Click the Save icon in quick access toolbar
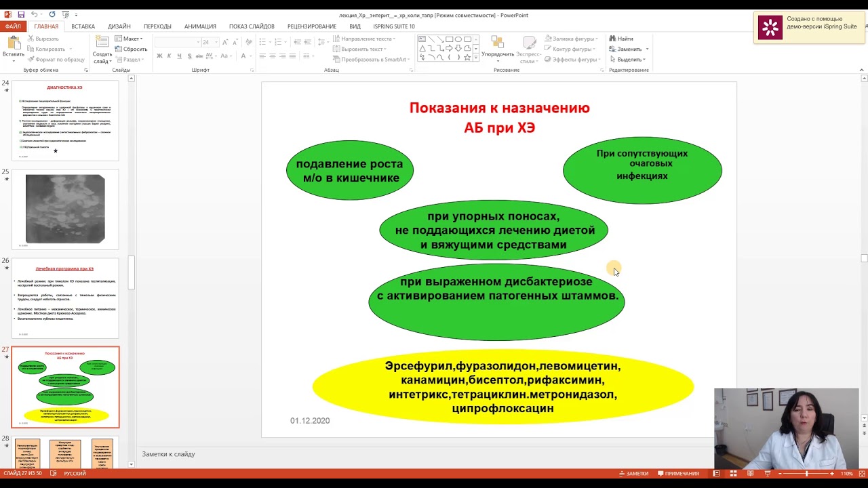Screen dimensions: 868x488 [21, 14]
